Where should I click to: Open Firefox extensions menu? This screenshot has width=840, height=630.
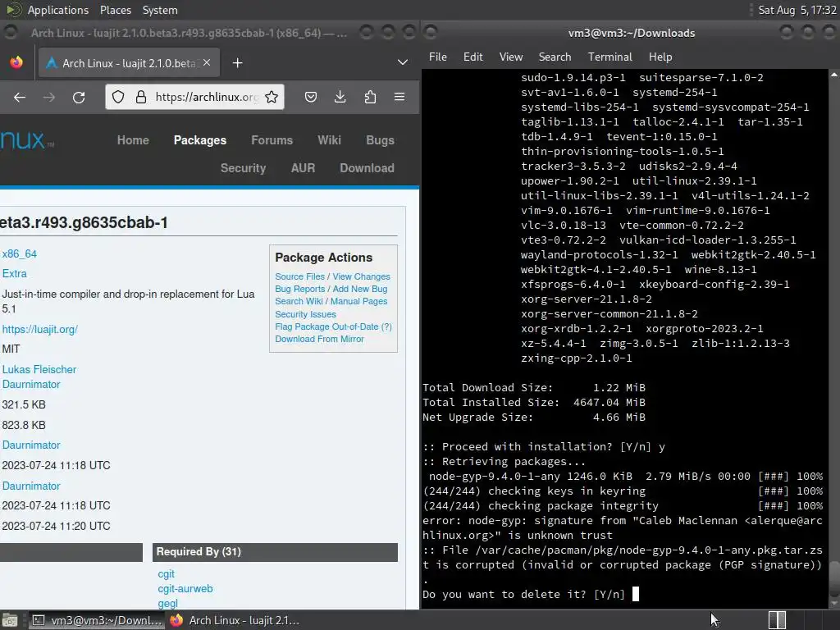pos(370,97)
